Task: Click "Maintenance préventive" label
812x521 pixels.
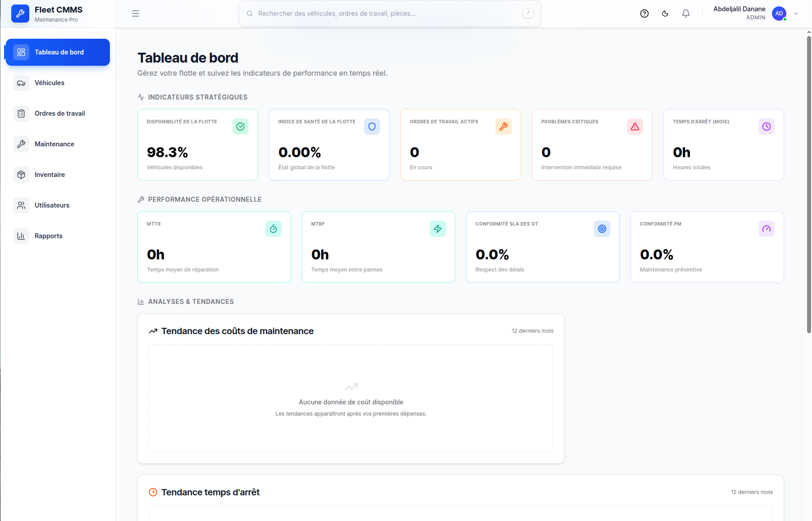Action: [x=671, y=270]
